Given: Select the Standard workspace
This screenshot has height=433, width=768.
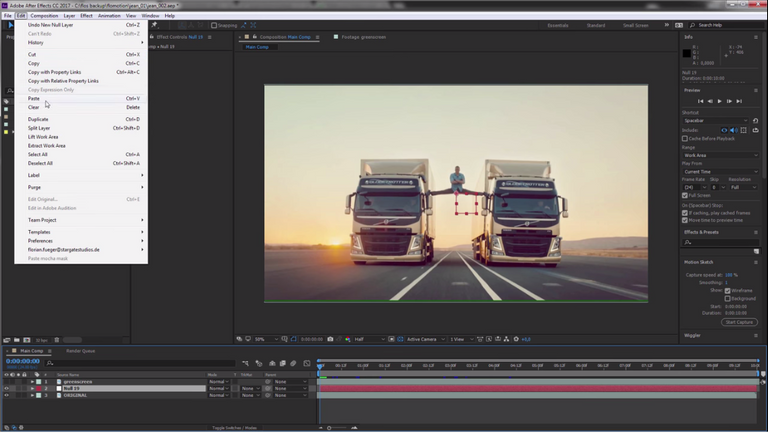Looking at the screenshot, I should pyautogui.click(x=596, y=25).
